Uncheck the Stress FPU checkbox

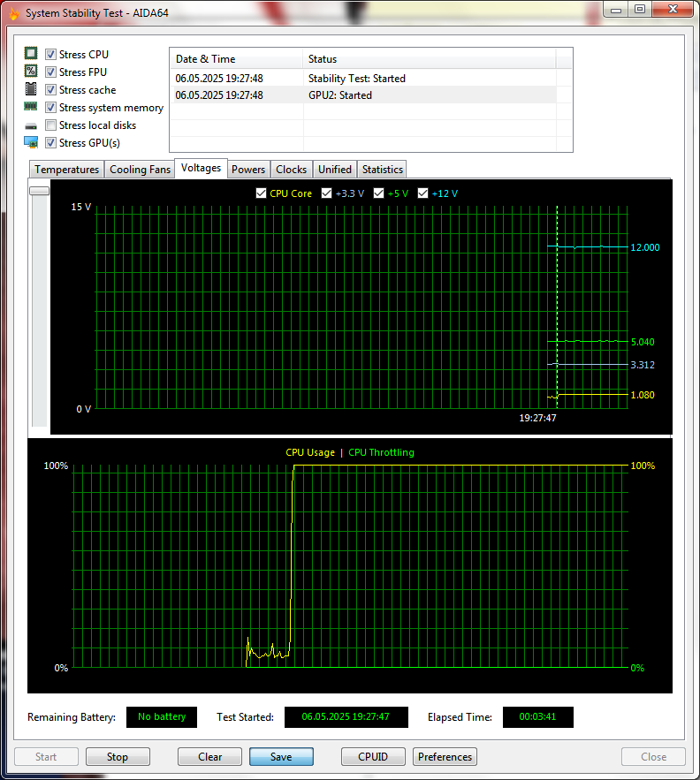[50, 72]
